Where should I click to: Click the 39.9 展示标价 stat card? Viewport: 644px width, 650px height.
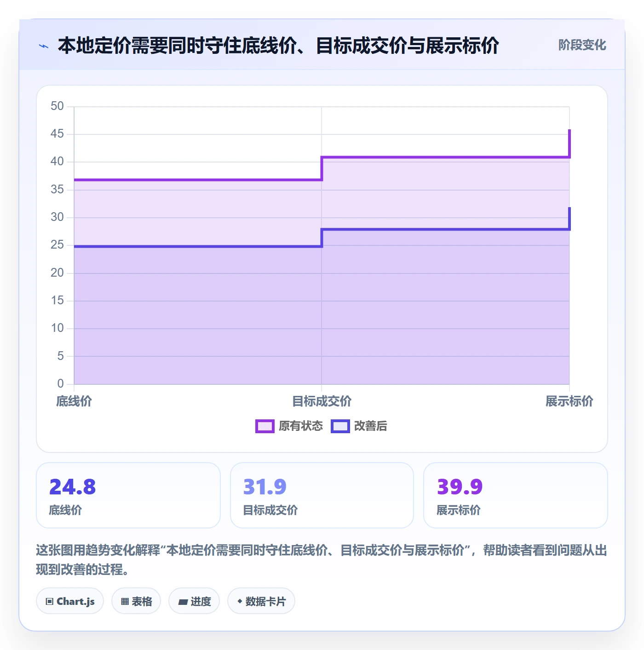pos(516,495)
